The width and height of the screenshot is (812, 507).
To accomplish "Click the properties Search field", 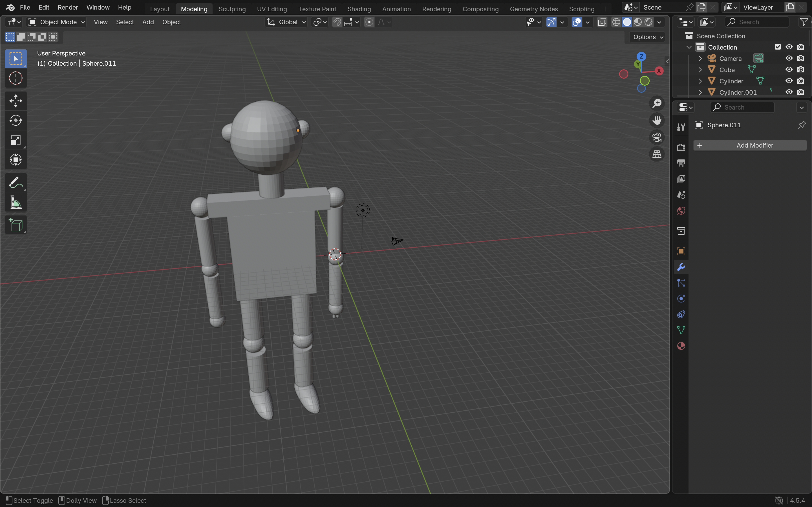I will [x=742, y=107].
